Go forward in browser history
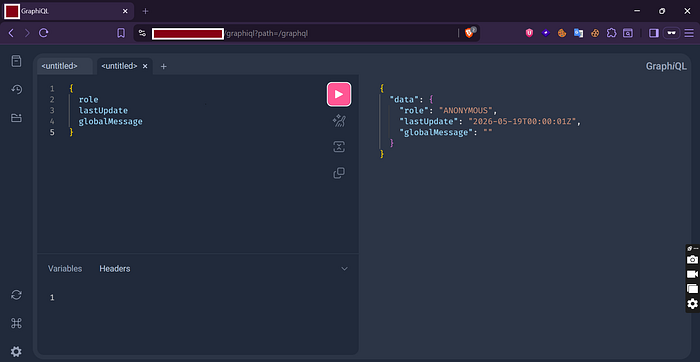 [x=27, y=33]
